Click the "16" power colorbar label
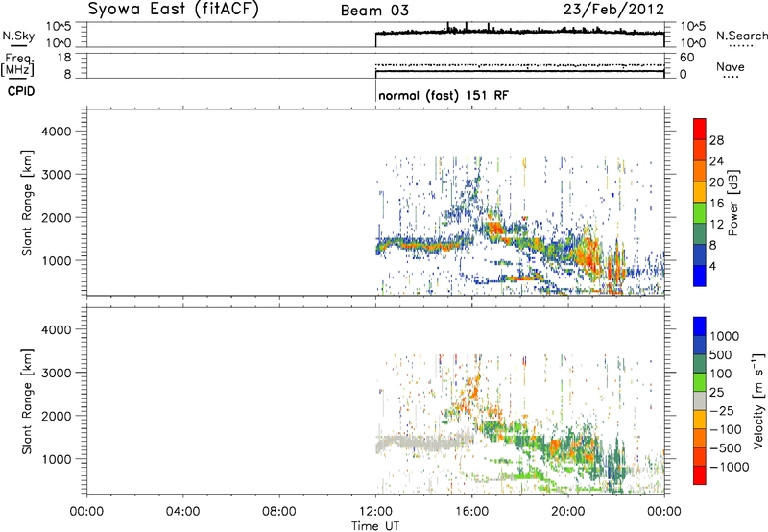This screenshot has width=768, height=532. [716, 204]
